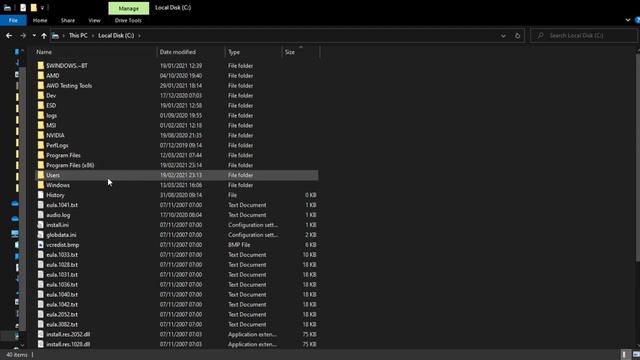640x360 pixels.
Task: Switch to the Home ribbon tab
Action: click(x=40, y=20)
